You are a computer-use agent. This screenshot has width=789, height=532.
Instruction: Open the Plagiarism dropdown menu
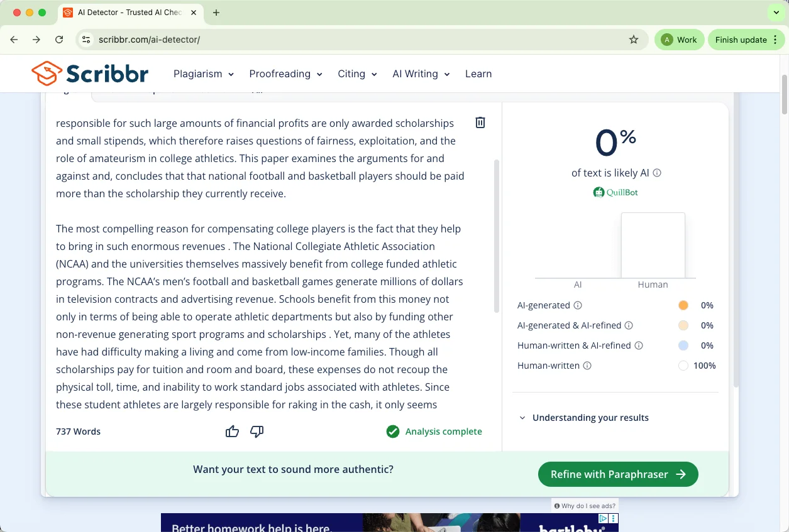point(204,74)
